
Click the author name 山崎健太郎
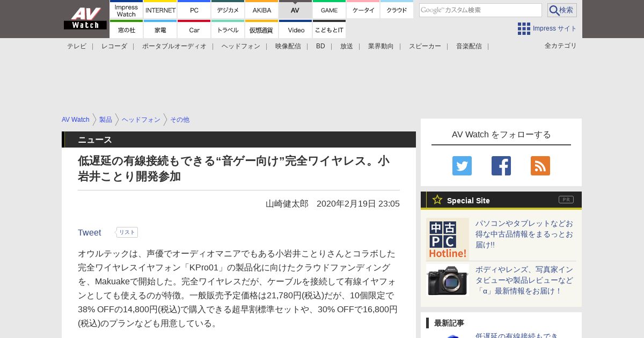(x=287, y=204)
